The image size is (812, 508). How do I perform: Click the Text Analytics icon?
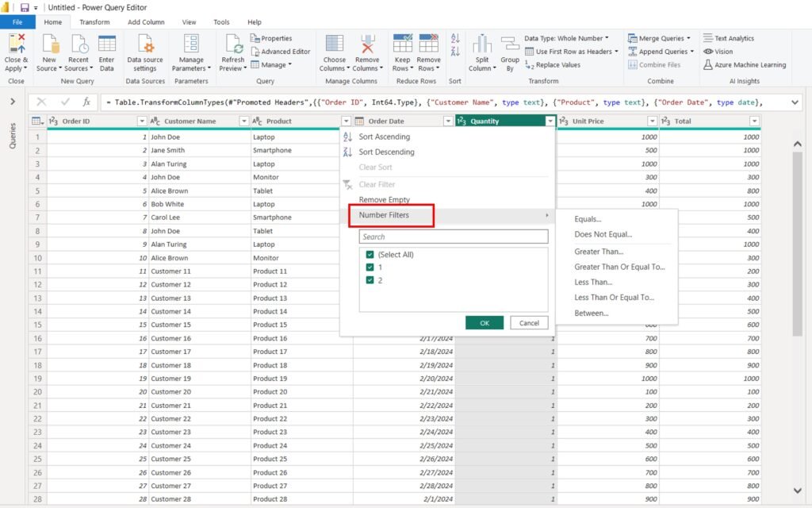click(x=708, y=38)
